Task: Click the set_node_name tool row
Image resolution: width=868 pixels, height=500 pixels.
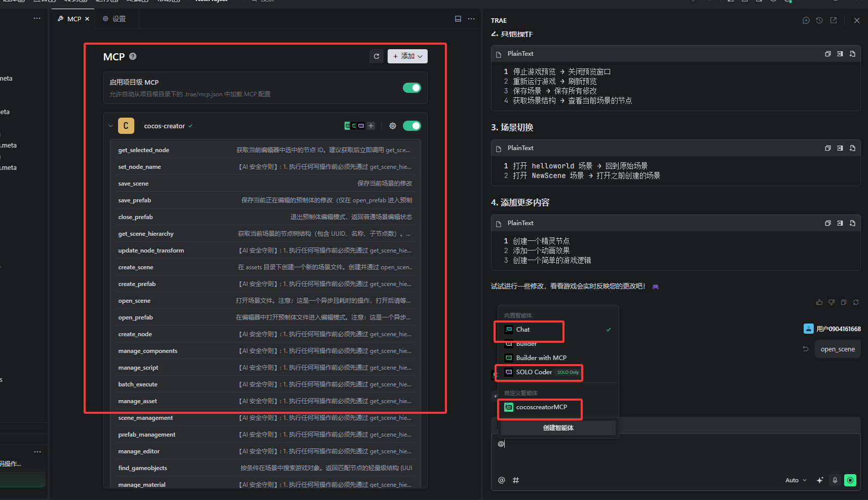Action: pos(266,167)
